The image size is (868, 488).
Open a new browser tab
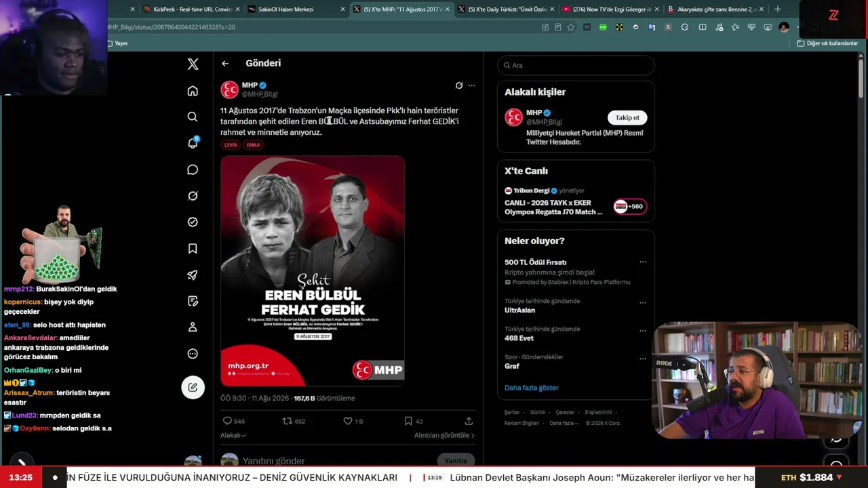pos(777,9)
